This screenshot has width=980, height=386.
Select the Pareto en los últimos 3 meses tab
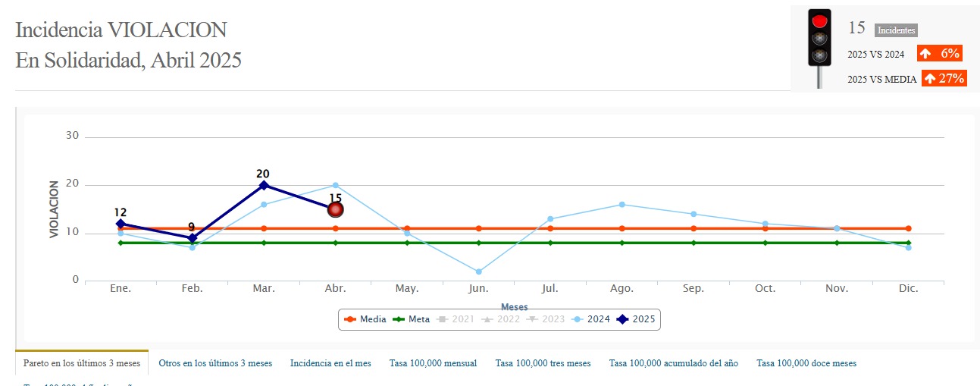(x=82, y=363)
